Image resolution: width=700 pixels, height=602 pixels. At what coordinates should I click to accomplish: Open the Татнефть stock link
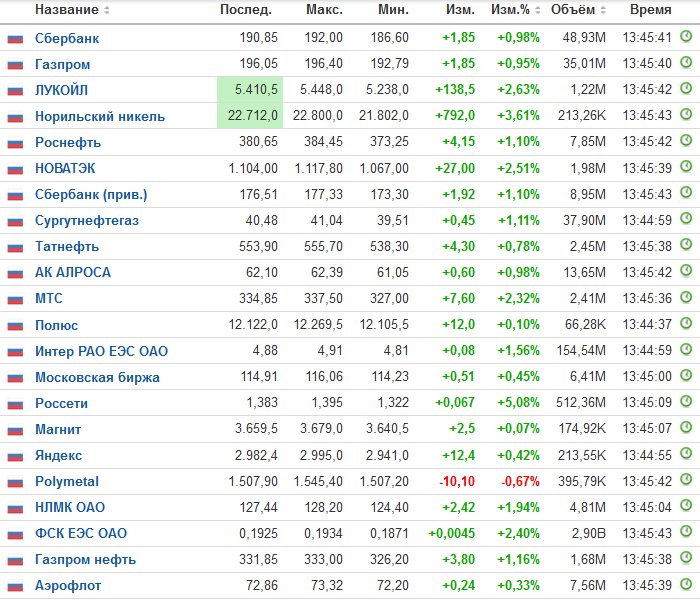click(67, 247)
